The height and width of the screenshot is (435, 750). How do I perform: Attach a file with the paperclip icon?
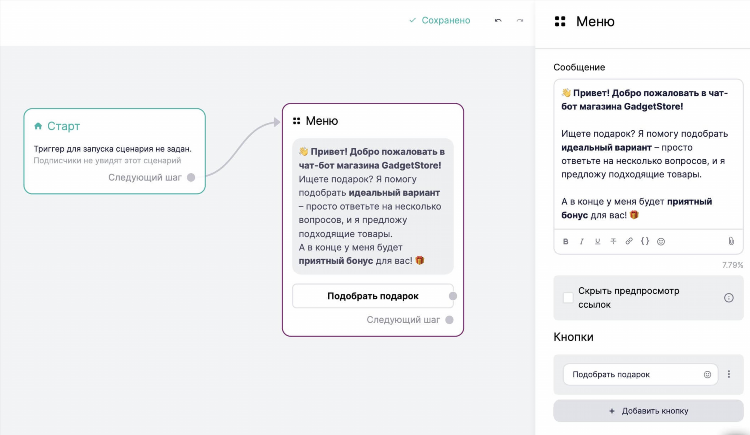tap(731, 242)
